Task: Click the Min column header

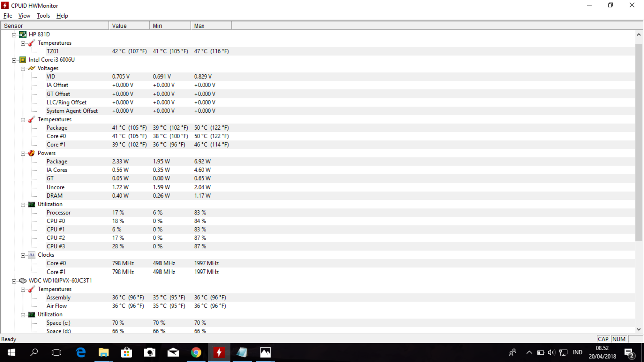Action: click(170, 26)
